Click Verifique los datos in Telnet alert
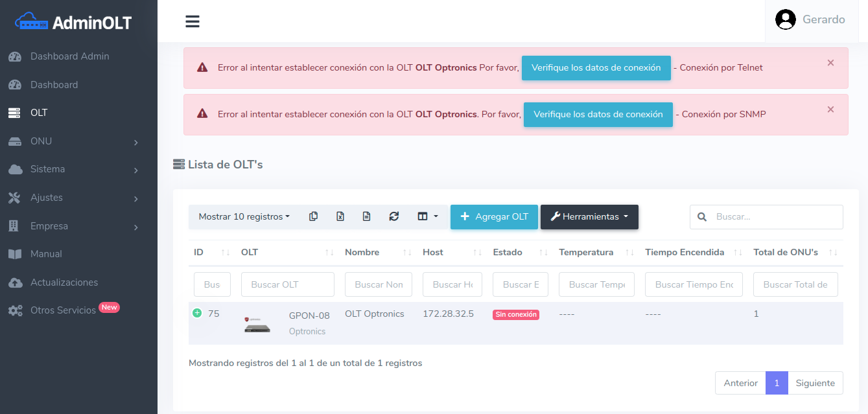The width and height of the screenshot is (868, 414). (596, 68)
